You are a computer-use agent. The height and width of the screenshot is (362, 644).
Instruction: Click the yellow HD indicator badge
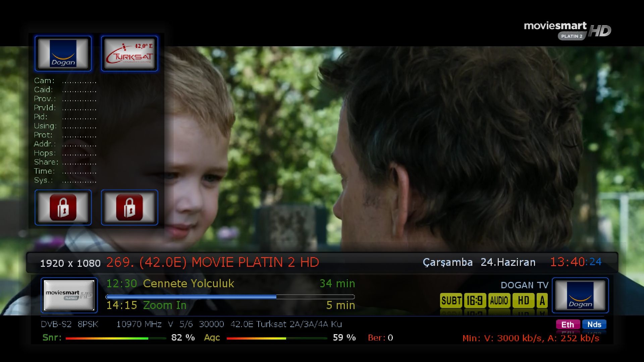(x=523, y=301)
